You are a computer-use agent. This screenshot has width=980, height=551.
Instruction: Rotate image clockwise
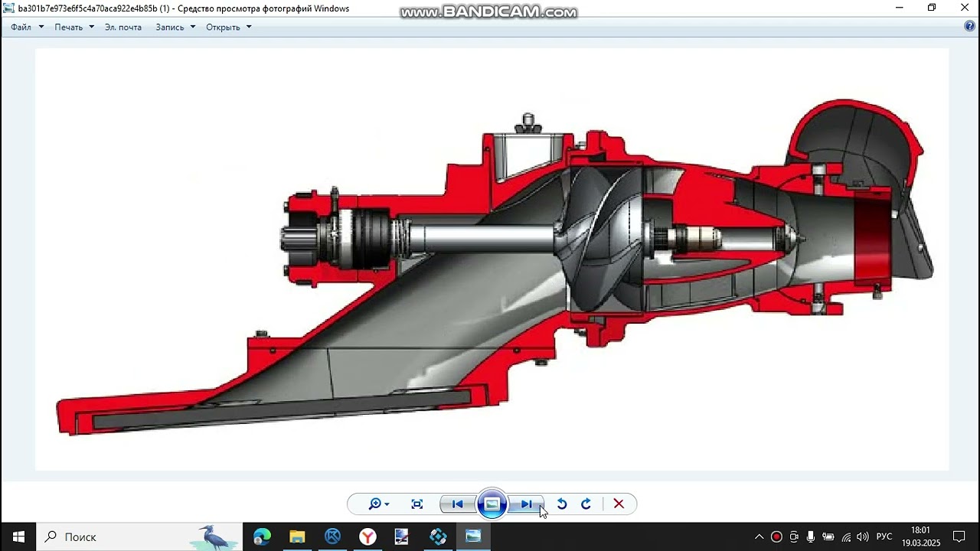pyautogui.click(x=586, y=504)
